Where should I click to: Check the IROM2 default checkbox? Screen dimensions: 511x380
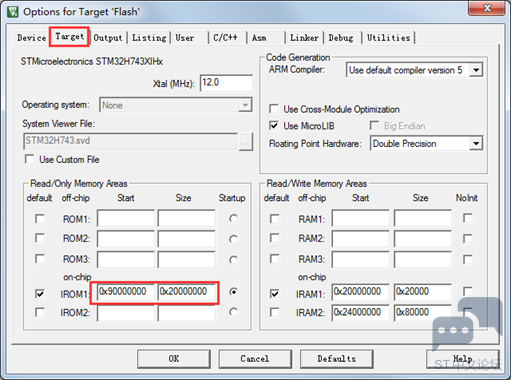point(40,312)
